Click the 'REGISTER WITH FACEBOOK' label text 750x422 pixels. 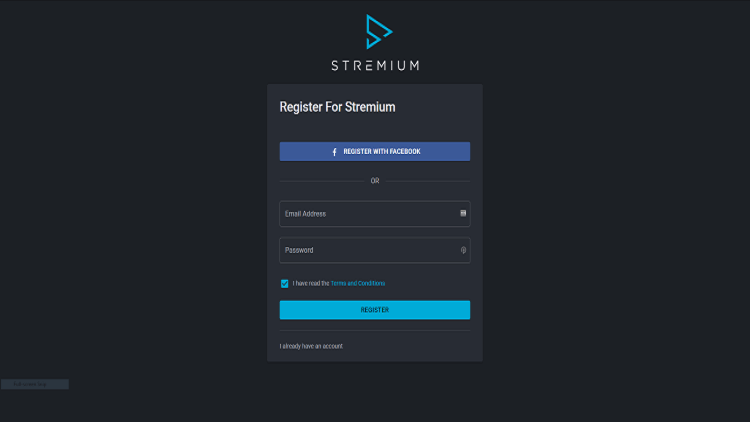[x=382, y=152]
